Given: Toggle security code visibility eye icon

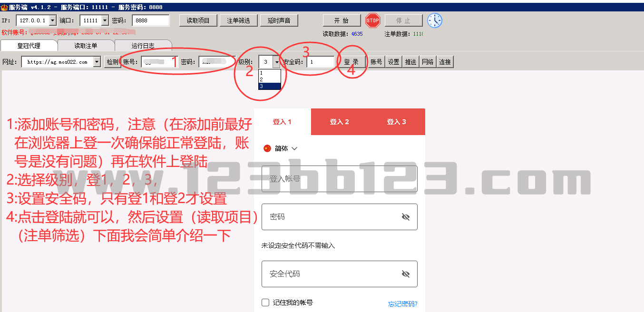Looking at the screenshot, I should [405, 274].
